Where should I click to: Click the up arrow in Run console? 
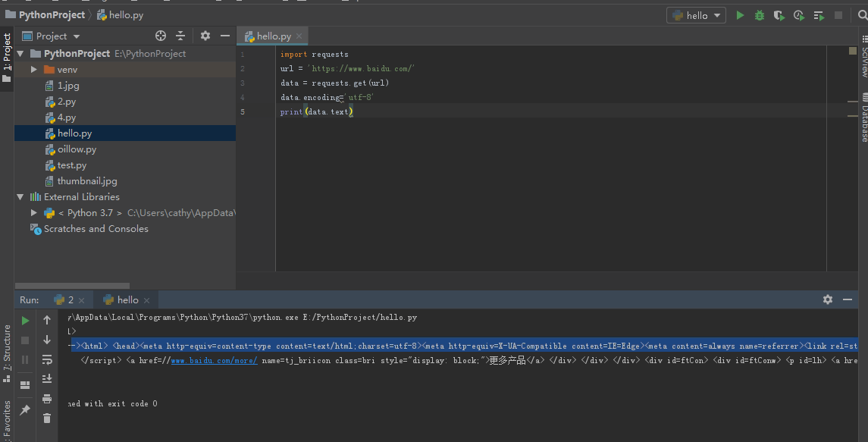point(47,320)
